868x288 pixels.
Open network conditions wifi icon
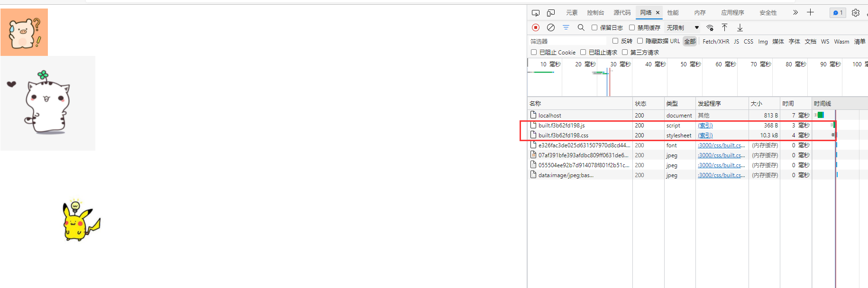click(x=710, y=27)
